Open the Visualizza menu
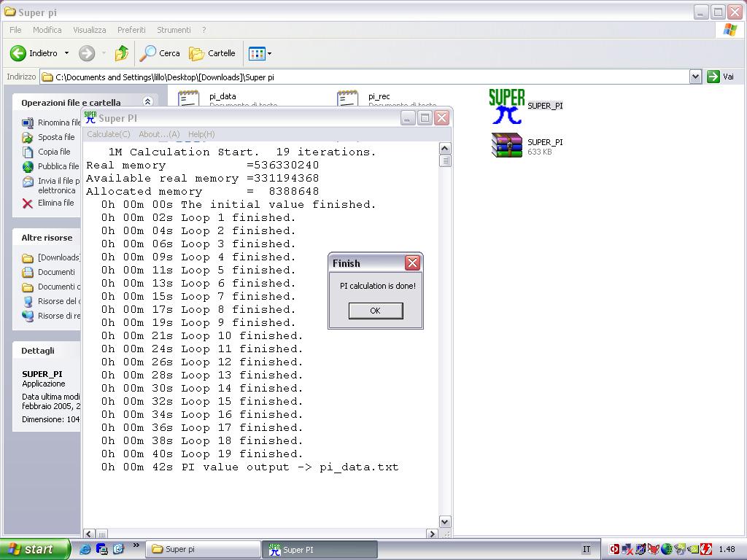Viewport: 747px width, 560px height. [x=90, y=30]
